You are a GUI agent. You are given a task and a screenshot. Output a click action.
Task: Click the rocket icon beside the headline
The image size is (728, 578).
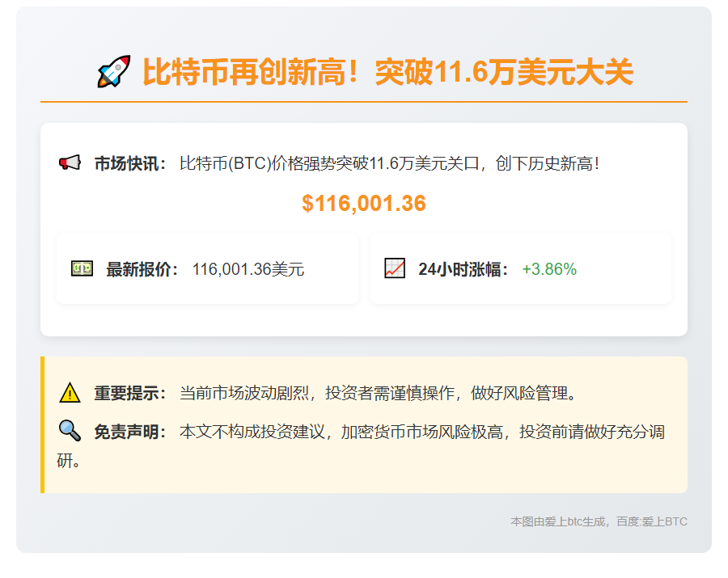coord(112,71)
